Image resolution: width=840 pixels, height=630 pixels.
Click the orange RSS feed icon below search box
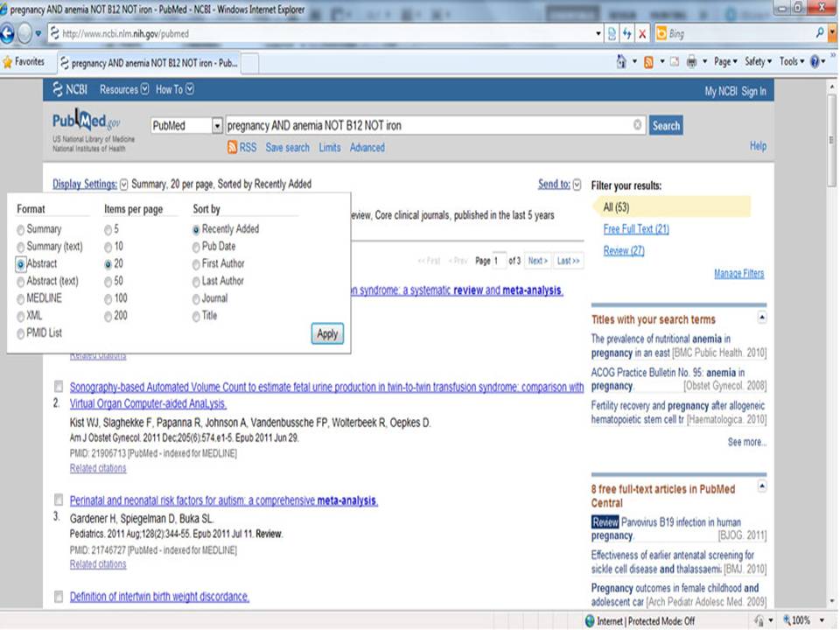(x=233, y=147)
